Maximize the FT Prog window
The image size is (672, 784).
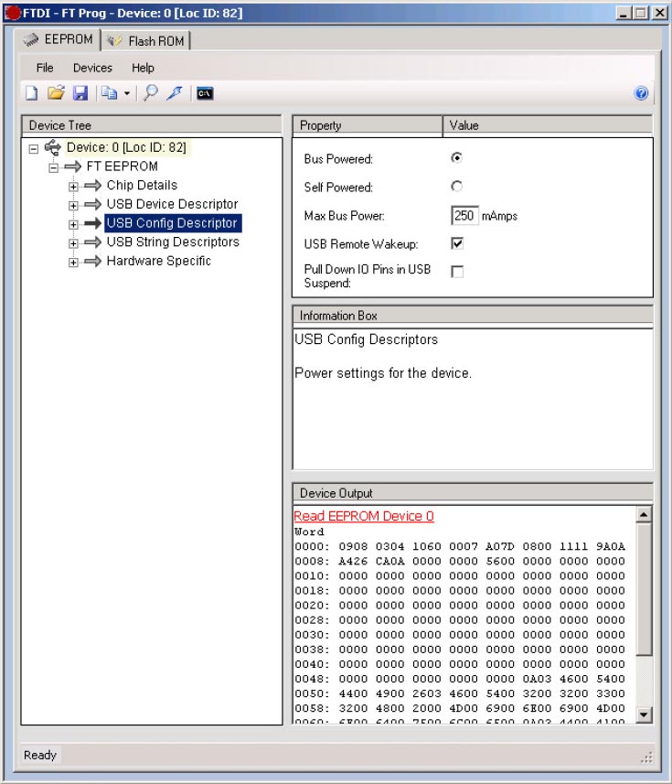(x=641, y=13)
